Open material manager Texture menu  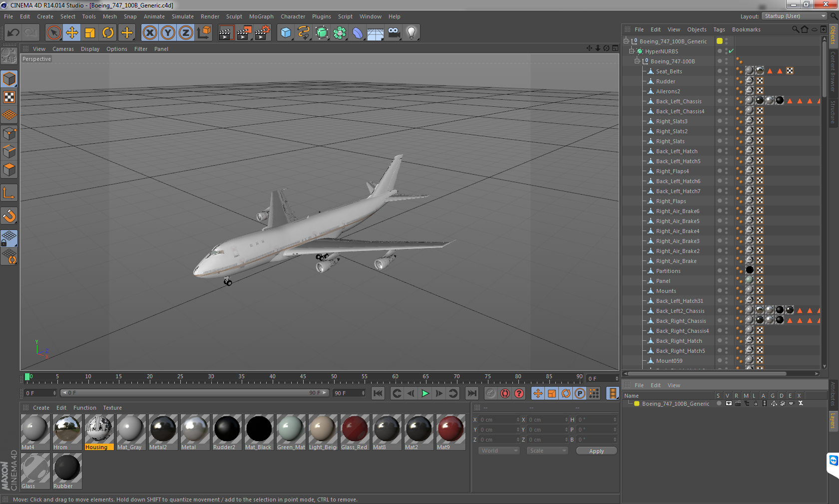click(x=112, y=408)
